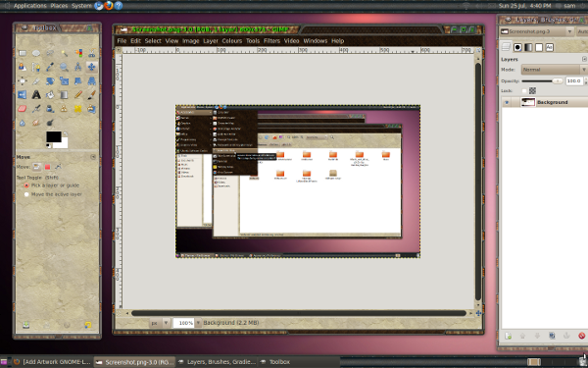Open the 100% zoom dropdown arrow
Screen dimensions: 588x368
tap(198, 323)
